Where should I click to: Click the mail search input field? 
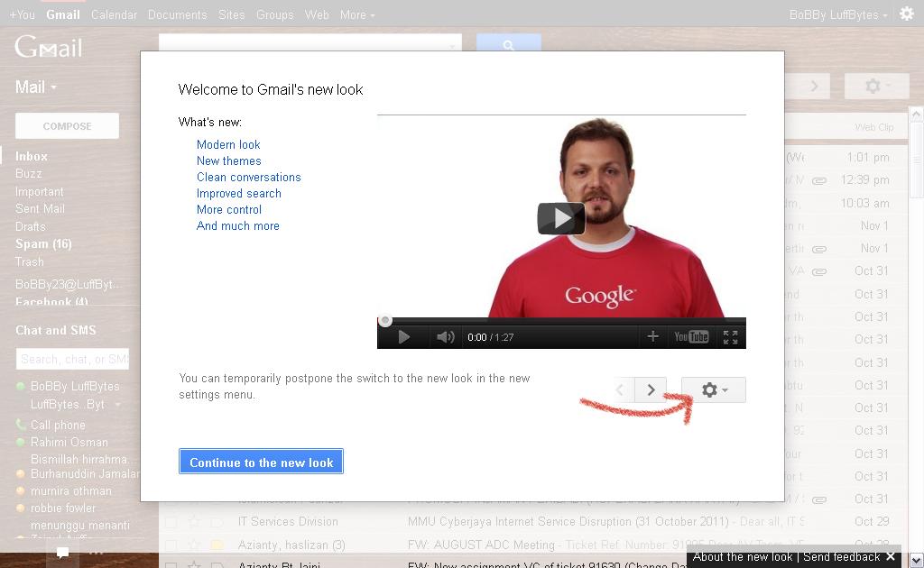[310, 42]
